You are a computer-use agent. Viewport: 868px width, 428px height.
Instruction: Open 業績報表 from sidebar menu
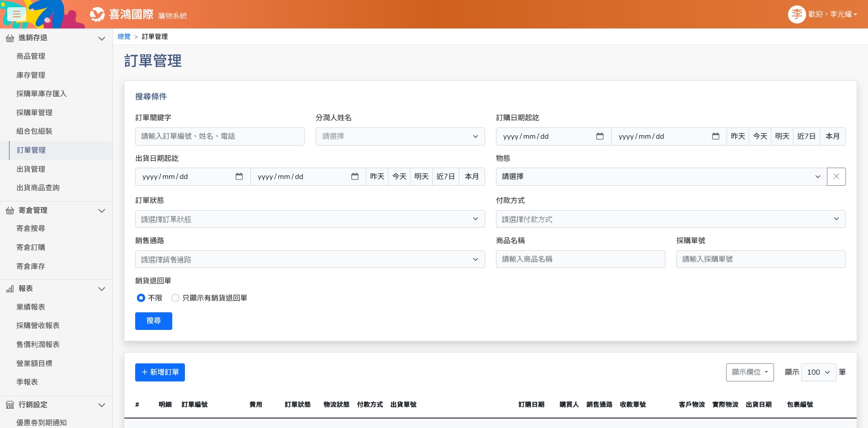pos(31,307)
